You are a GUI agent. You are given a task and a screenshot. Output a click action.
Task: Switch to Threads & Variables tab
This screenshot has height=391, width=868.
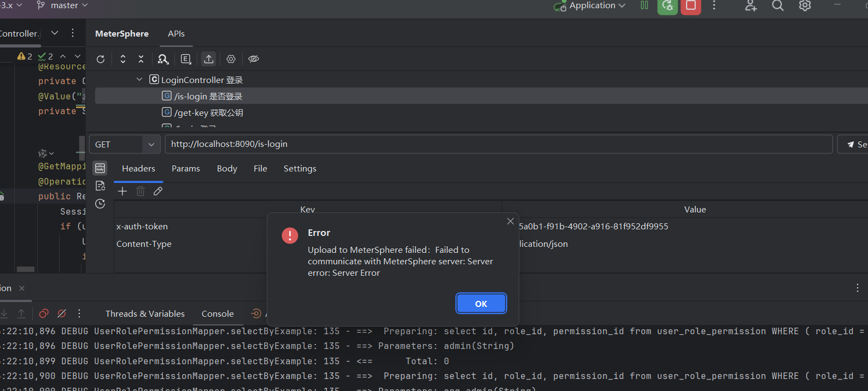pos(145,314)
